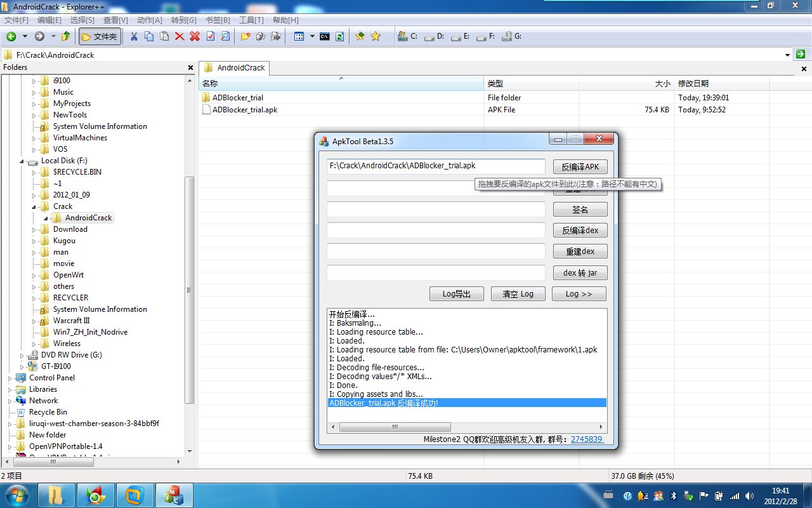812x508 pixels.
Task: Select the Download folder in tree
Action: (70, 229)
